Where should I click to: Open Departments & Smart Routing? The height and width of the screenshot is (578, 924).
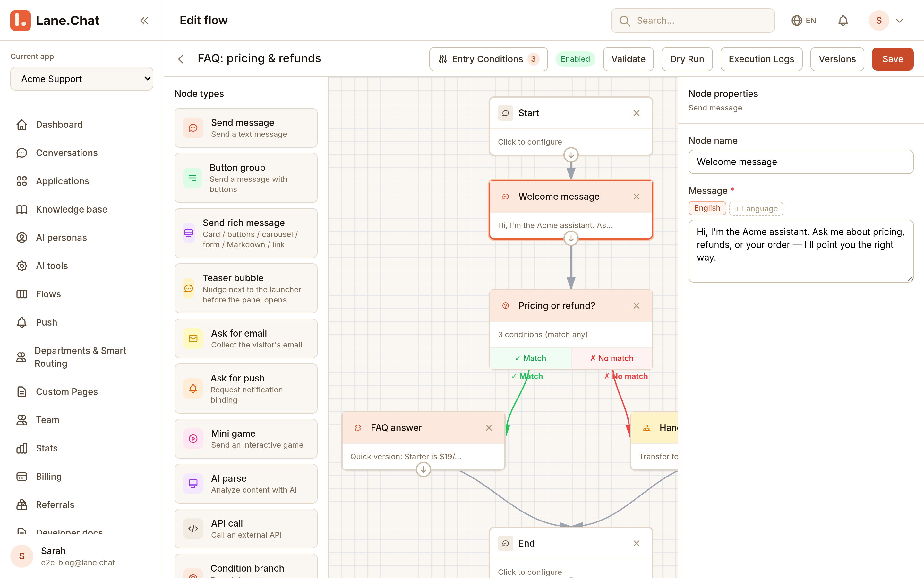pyautogui.click(x=82, y=357)
